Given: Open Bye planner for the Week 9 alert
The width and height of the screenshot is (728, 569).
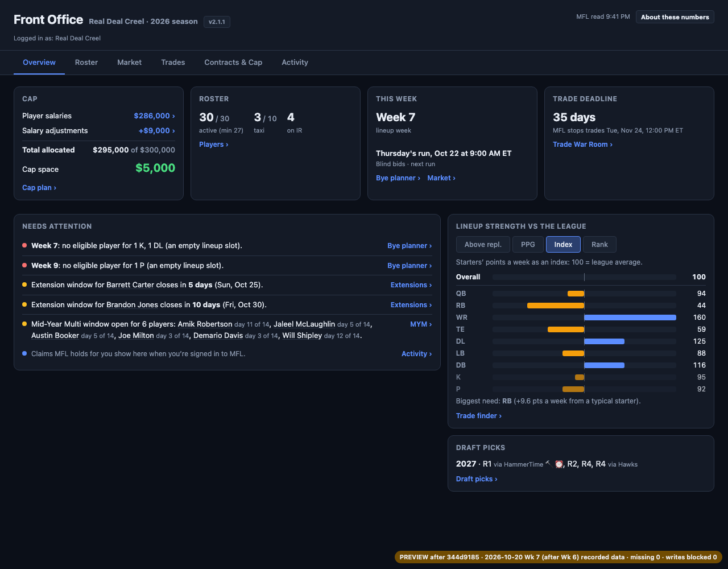Looking at the screenshot, I should (409, 266).
